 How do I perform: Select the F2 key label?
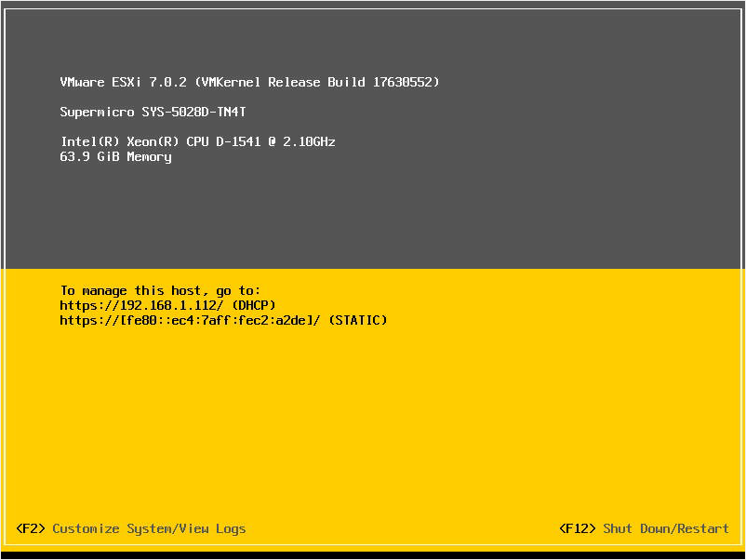(x=31, y=528)
